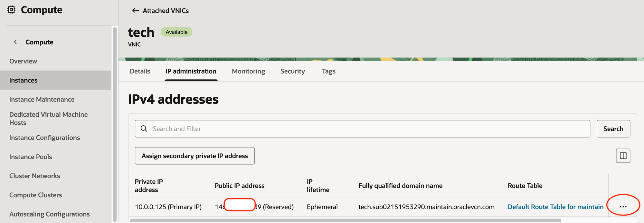The height and width of the screenshot is (223, 644).
Task: Click Assign secondary private IP address button
Action: click(x=194, y=156)
